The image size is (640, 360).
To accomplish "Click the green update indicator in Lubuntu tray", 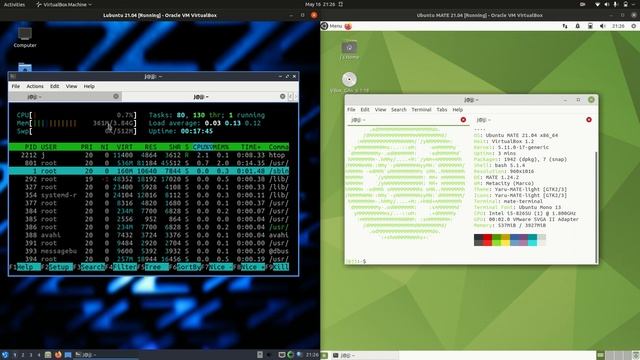I will (x=291, y=355).
